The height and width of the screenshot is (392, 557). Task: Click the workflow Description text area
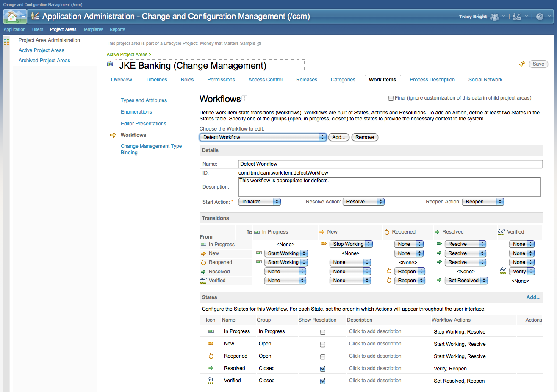click(x=390, y=187)
